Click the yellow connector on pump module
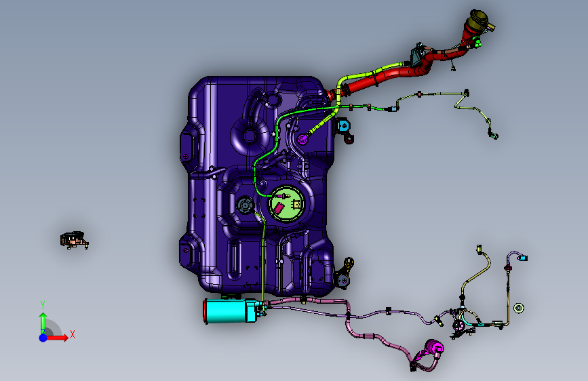Image resolution: width=588 pixels, height=381 pixels. point(296,204)
